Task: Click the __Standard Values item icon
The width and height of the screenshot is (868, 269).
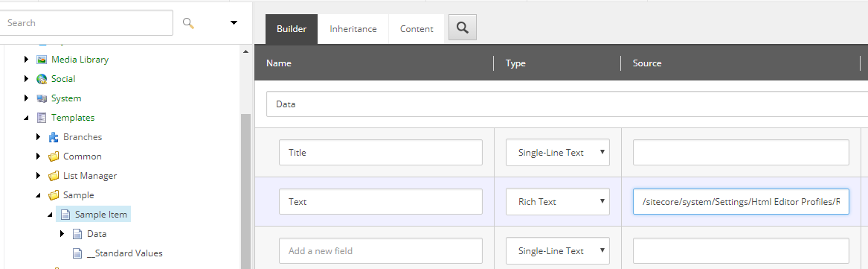Action: [x=77, y=253]
